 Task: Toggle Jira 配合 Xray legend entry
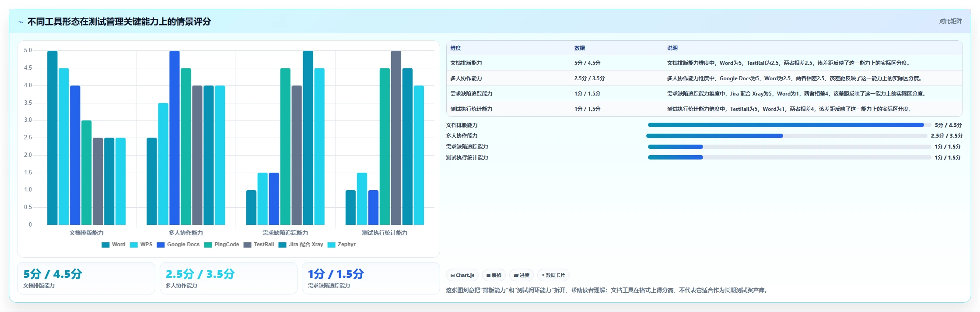coord(301,245)
